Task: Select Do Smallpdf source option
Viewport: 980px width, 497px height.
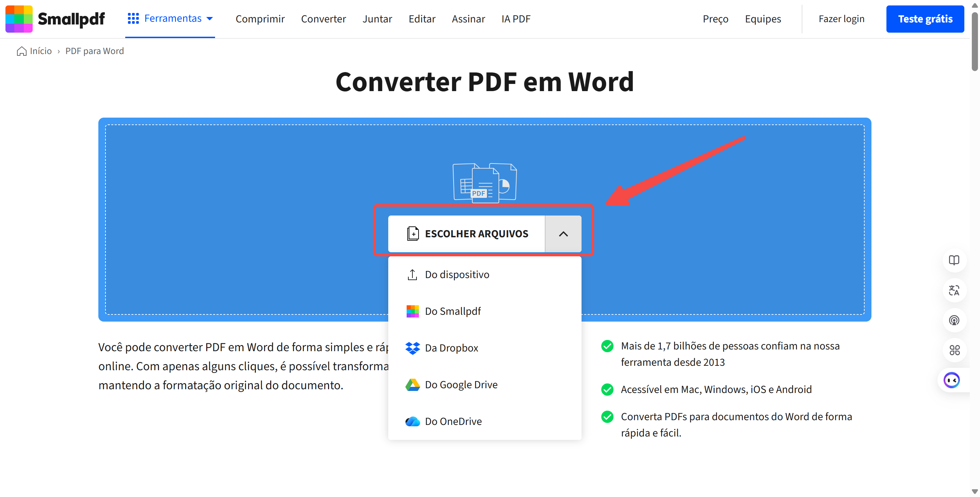Action: [x=485, y=311]
